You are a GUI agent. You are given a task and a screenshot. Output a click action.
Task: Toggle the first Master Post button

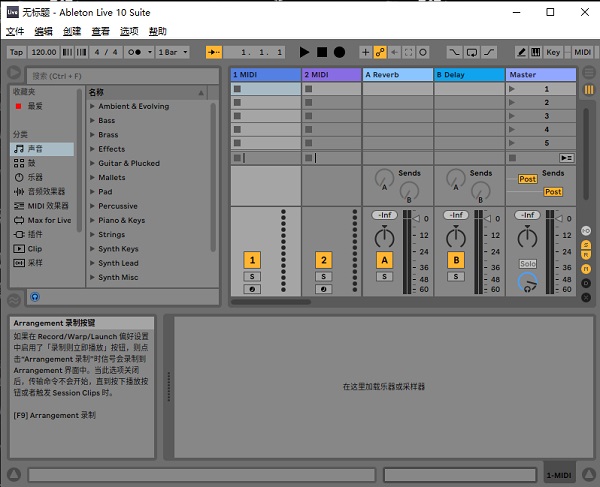click(x=528, y=179)
